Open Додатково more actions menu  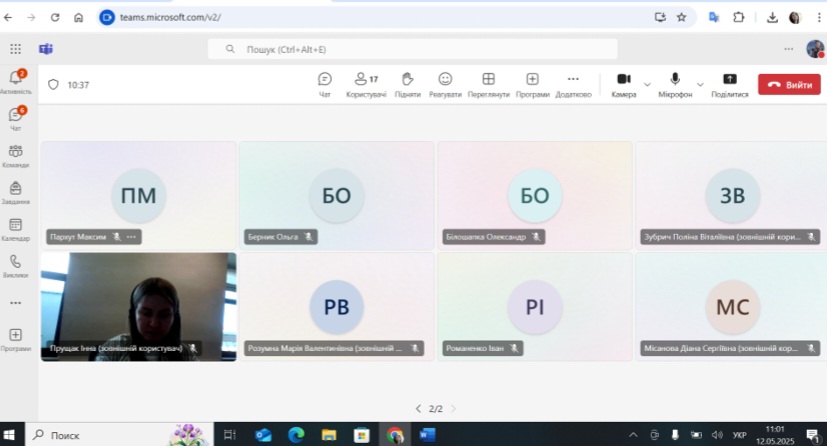(573, 84)
